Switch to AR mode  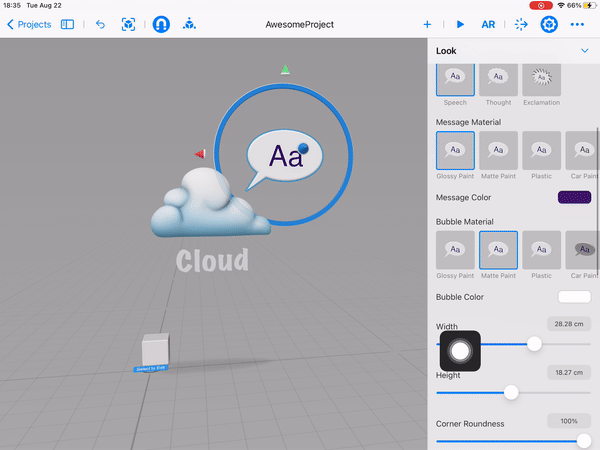click(x=488, y=24)
